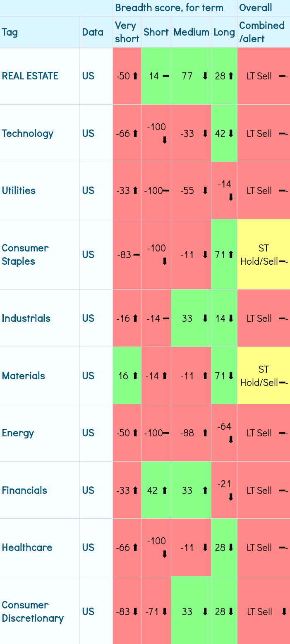This screenshot has height=644, width=290.
Task: Open the Technology tag link
Action: click(27, 134)
